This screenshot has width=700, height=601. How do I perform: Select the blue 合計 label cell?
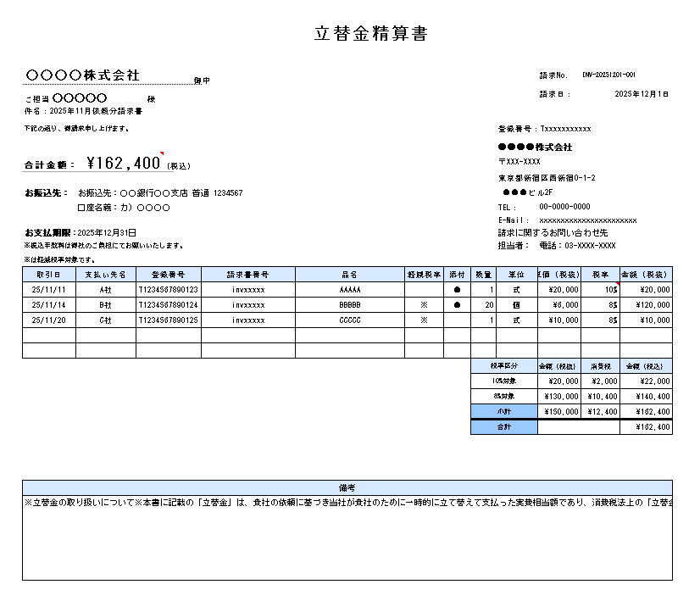point(503,427)
